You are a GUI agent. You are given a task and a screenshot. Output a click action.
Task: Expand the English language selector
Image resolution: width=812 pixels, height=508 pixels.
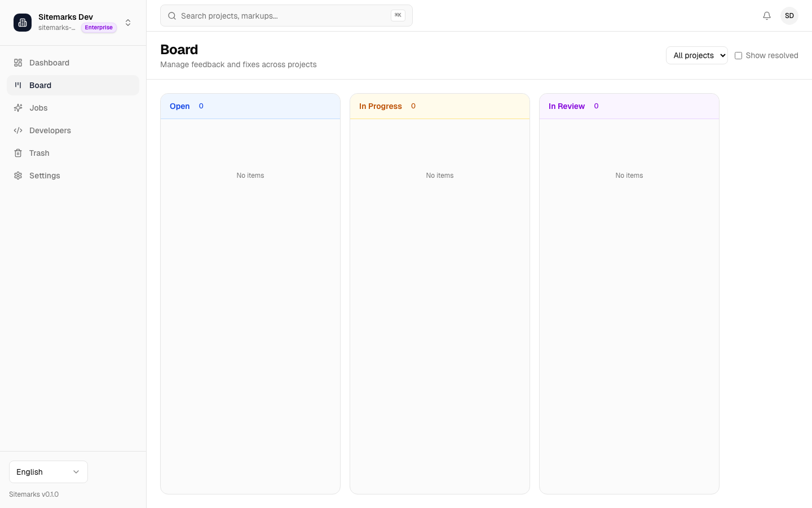[x=48, y=472]
